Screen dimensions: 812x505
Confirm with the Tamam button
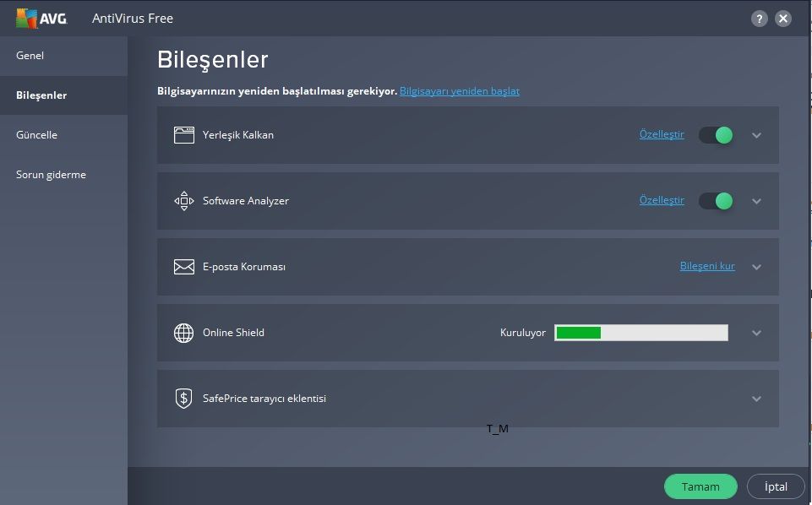coord(700,487)
